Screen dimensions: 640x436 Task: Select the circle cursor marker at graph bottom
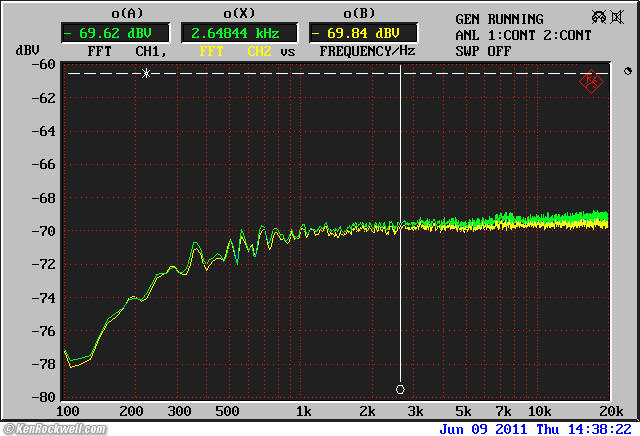click(400, 389)
